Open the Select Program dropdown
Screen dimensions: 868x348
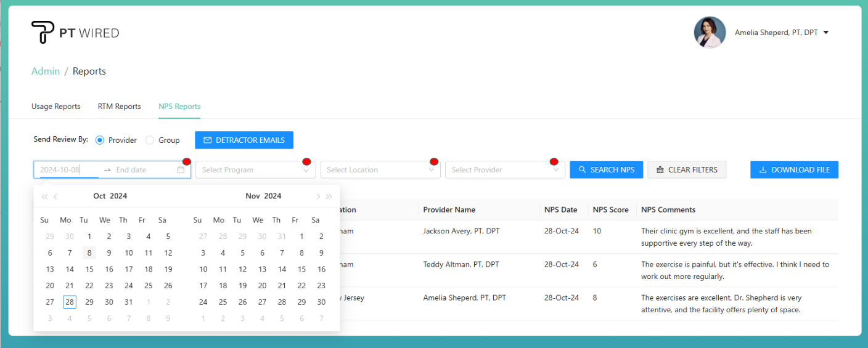point(255,170)
